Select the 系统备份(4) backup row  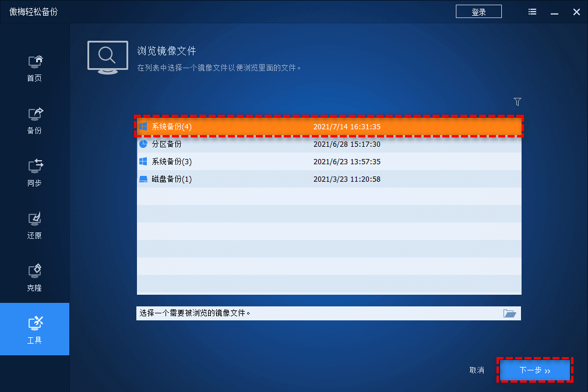[x=329, y=126]
